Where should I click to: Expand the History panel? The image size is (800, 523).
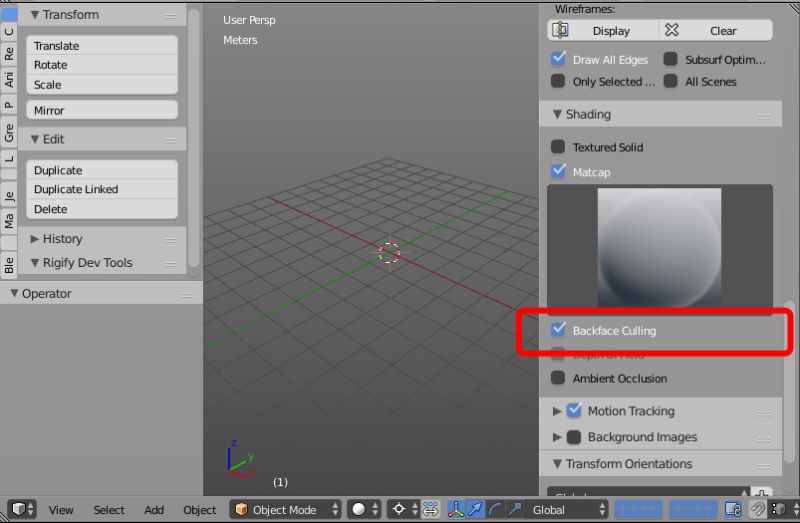coord(35,239)
